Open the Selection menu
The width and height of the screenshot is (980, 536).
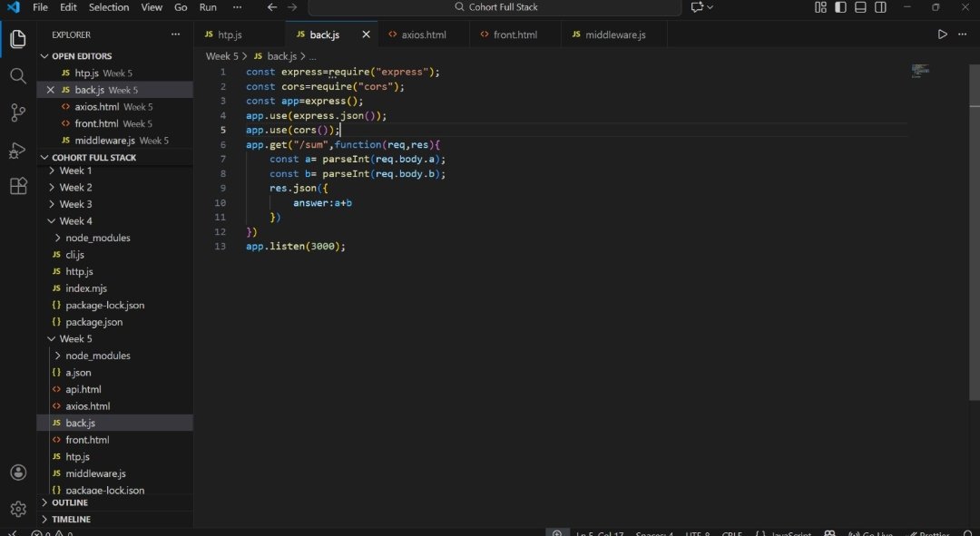click(x=109, y=7)
